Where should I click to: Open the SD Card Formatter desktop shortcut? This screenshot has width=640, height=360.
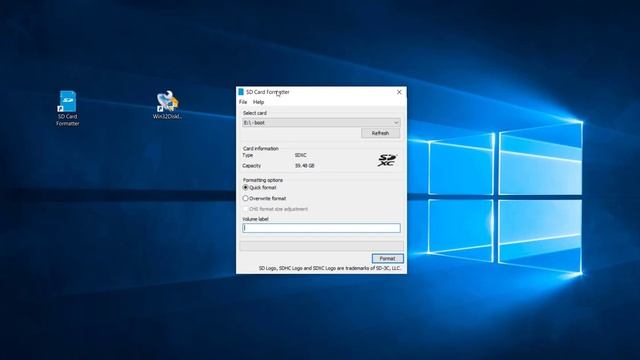(67, 108)
